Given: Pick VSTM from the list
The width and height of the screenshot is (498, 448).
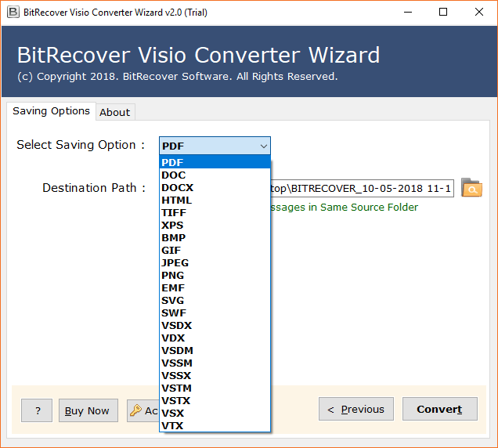Looking at the screenshot, I should pyautogui.click(x=215, y=388).
